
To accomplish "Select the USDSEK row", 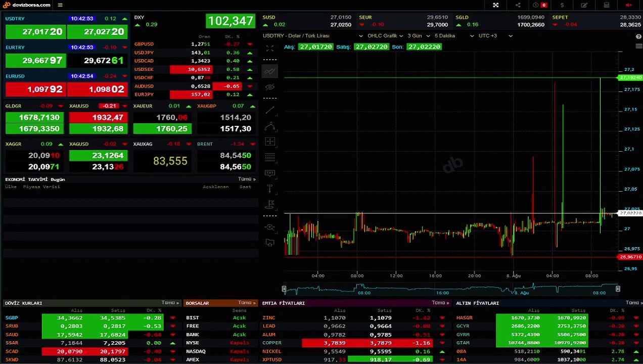I will coord(194,69).
